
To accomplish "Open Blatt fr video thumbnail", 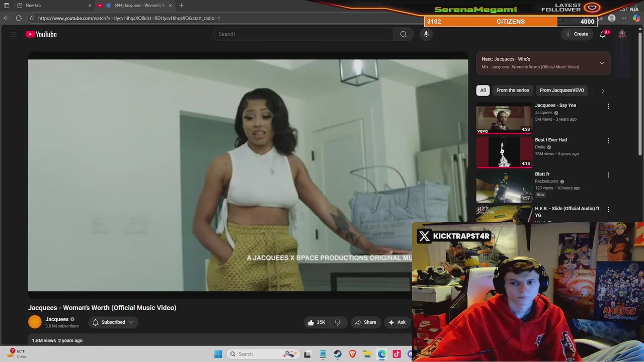I will tap(504, 187).
